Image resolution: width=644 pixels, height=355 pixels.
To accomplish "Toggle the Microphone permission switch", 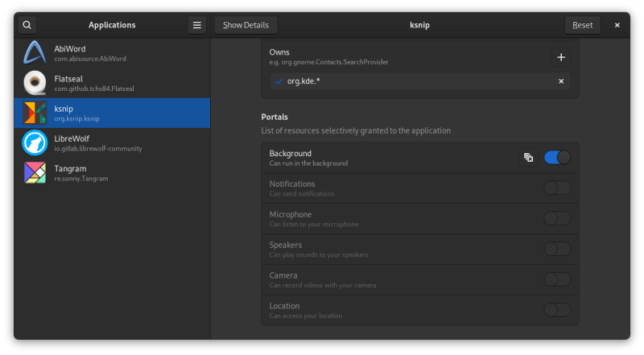I will 557,219.
